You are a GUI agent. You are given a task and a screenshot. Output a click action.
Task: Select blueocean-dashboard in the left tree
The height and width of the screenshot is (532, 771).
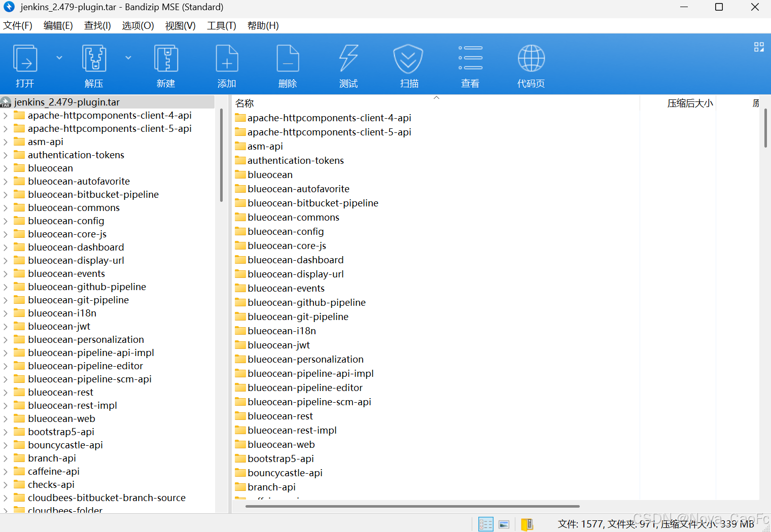[x=76, y=247]
